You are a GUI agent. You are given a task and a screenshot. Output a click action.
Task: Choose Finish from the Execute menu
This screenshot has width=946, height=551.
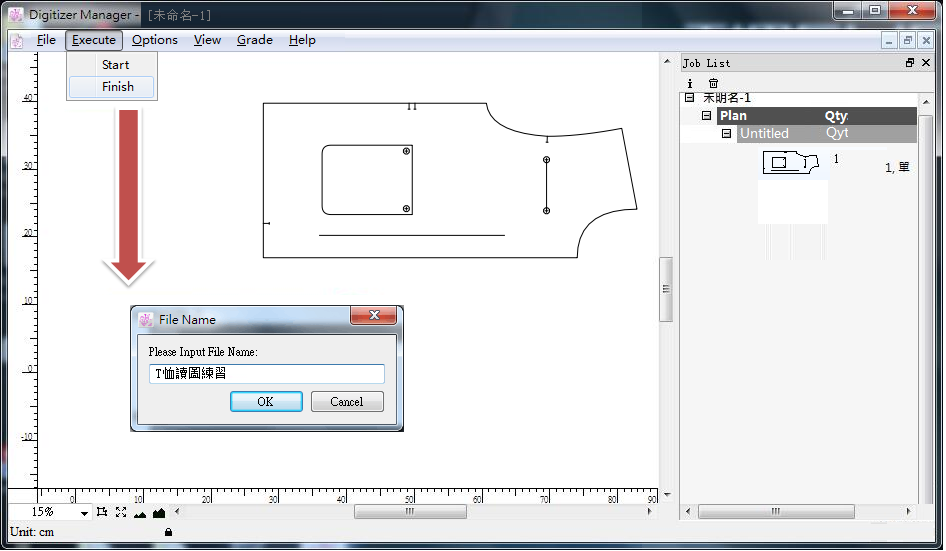pyautogui.click(x=117, y=87)
